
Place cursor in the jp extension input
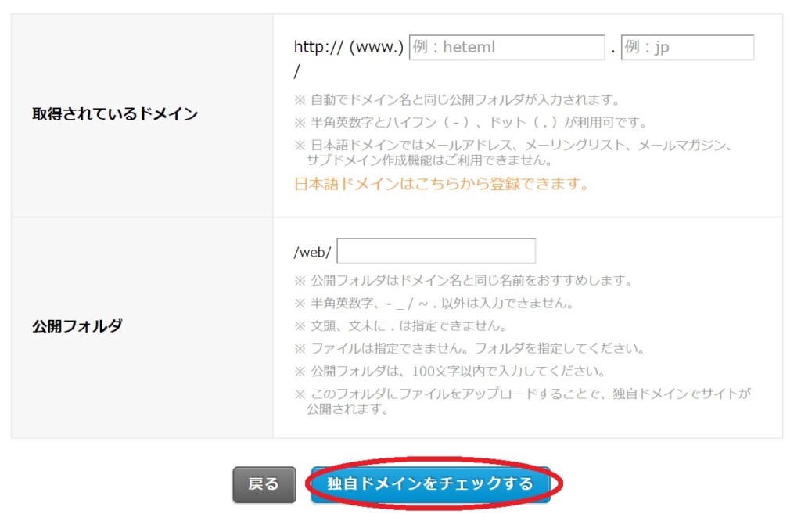point(687,47)
